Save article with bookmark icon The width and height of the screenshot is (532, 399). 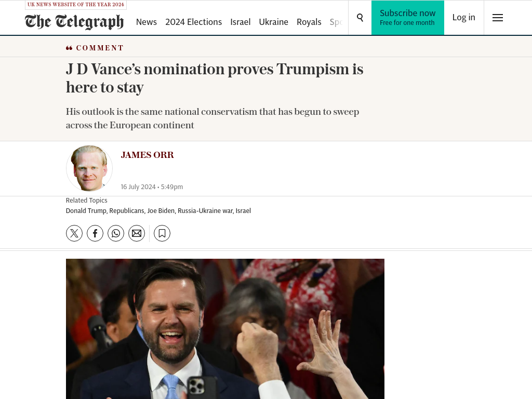pyautogui.click(x=162, y=233)
